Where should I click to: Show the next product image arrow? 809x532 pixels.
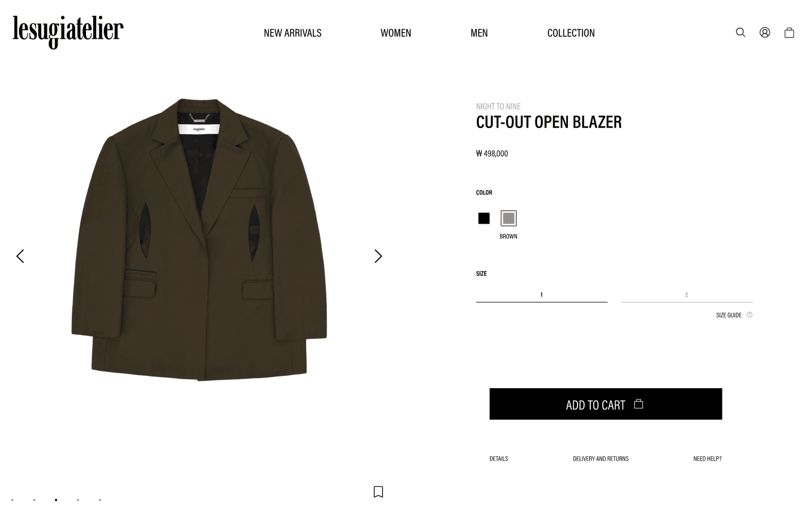(x=378, y=256)
